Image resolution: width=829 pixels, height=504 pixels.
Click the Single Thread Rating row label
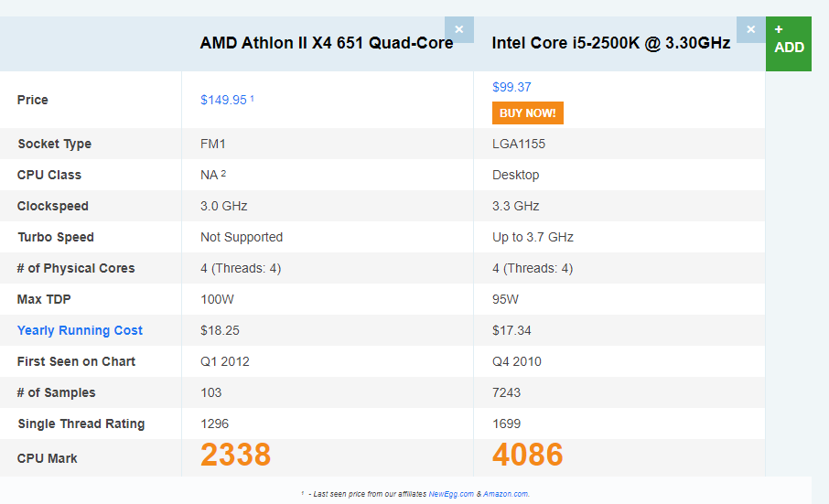81,424
